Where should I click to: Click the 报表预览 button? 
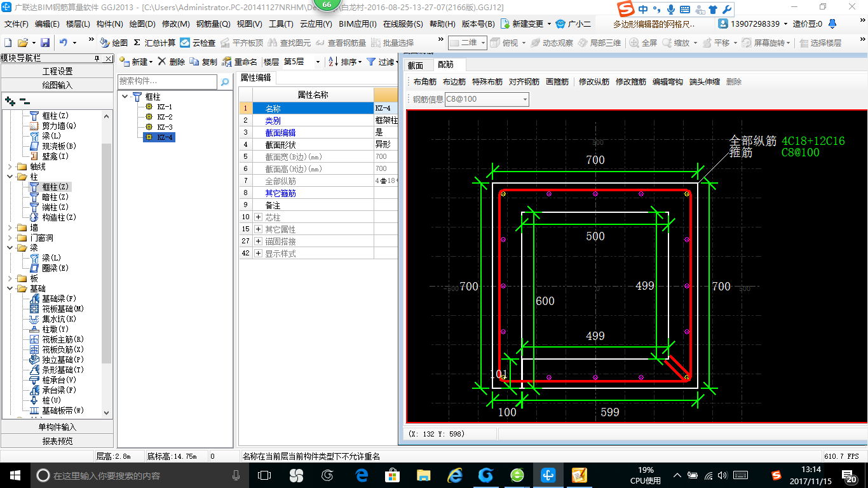[x=58, y=441]
